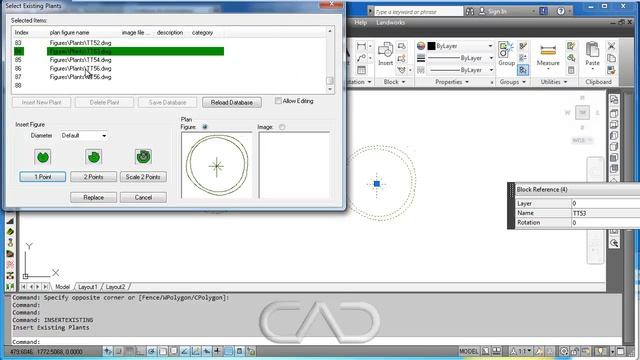Viewport: 640px width, 360px height.
Task: Click the infer constraints status bar icon
Action: 107,351
